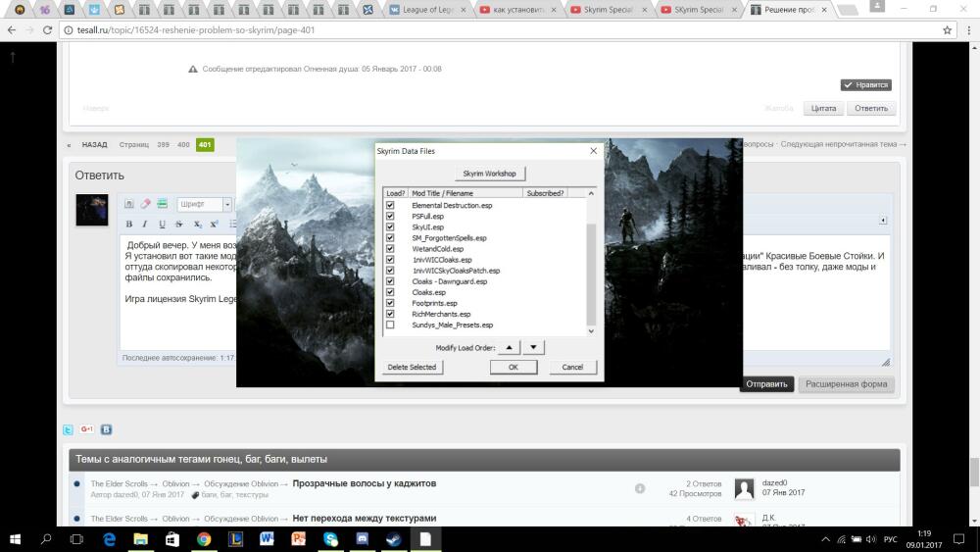The height and width of the screenshot is (552, 980).
Task: Apply strikethrough formatting in reply editor
Action: (178, 224)
